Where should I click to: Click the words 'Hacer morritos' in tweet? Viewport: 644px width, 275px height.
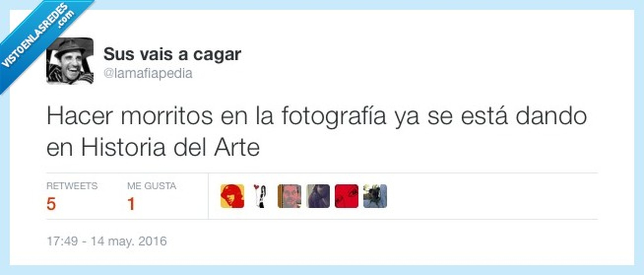[x=130, y=116]
